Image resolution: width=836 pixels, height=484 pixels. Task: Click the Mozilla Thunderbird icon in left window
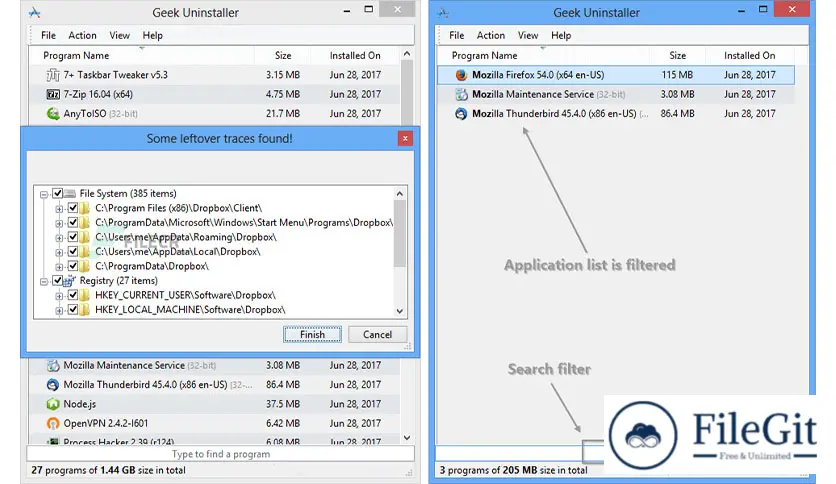point(53,385)
